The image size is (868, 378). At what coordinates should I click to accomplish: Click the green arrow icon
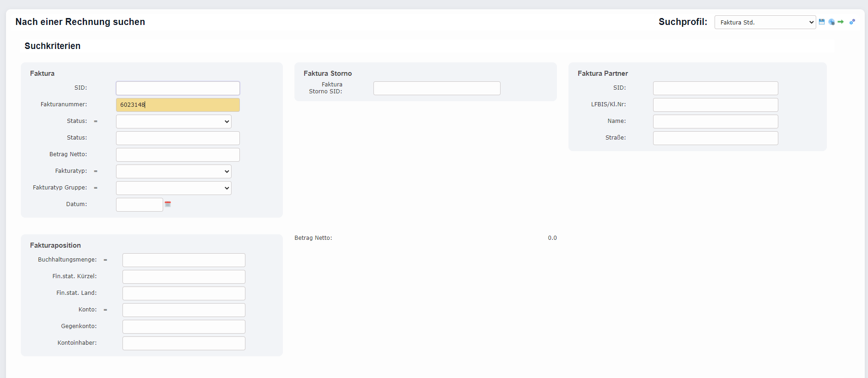pos(841,22)
